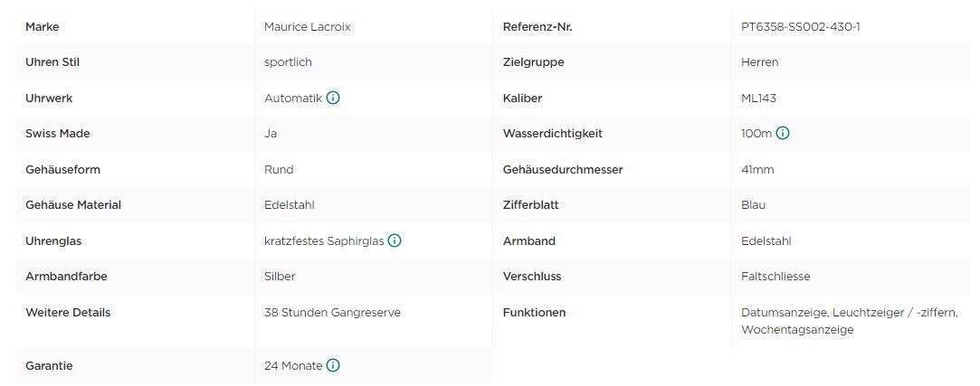The width and height of the screenshot is (980, 386).
Task: Click the Wasserdichtigkeit label
Action: [x=553, y=134]
